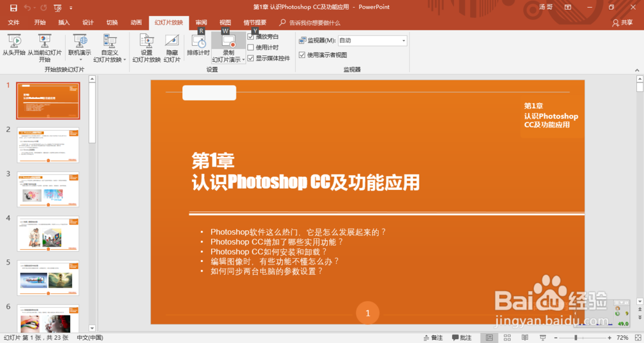644x343 pixels.
Task: Click Hide Slide (隐藏幻灯片) button
Action: [172, 48]
